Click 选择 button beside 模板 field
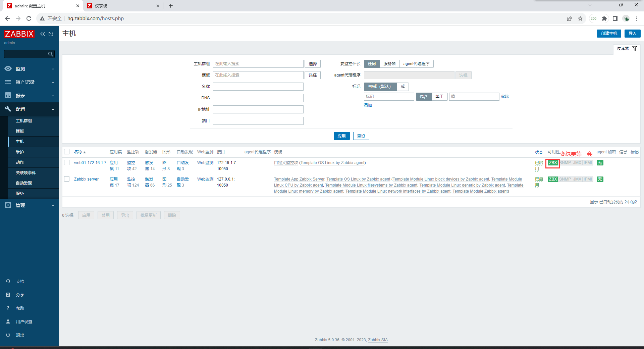Viewport: 644px width, 349px height. [313, 75]
